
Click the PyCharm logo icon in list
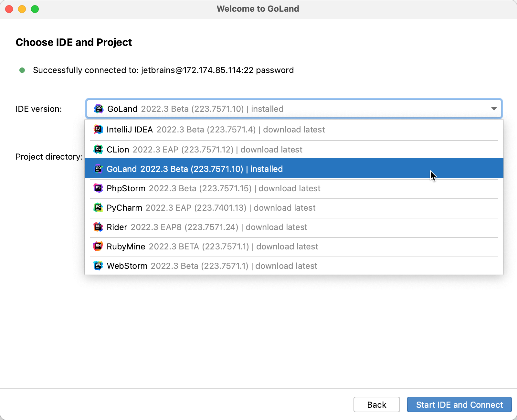pyautogui.click(x=98, y=207)
